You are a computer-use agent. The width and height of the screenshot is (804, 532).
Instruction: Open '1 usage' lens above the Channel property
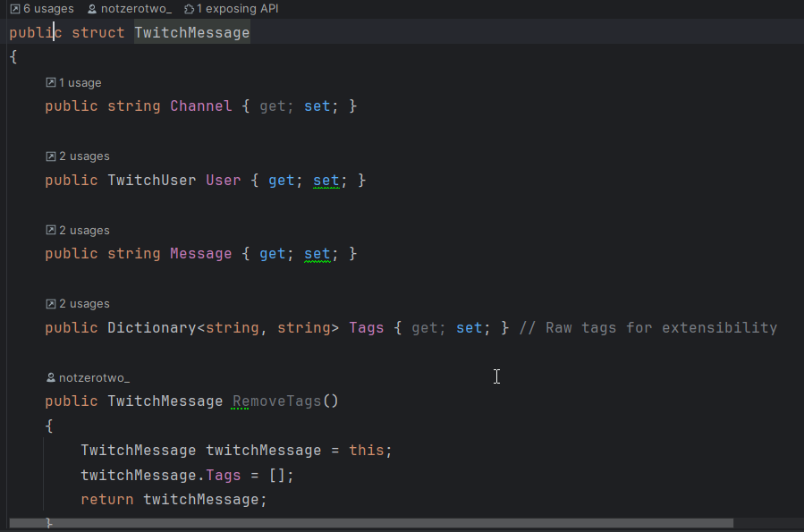click(80, 83)
